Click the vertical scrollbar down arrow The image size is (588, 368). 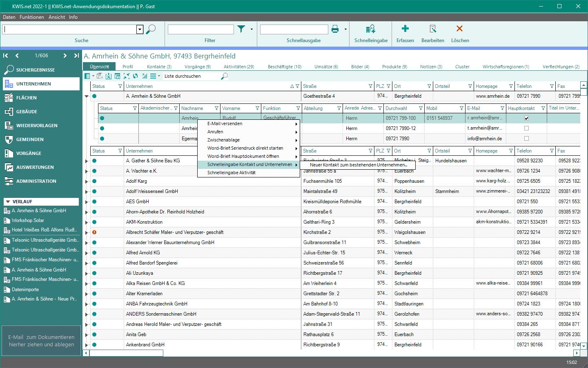584,346
